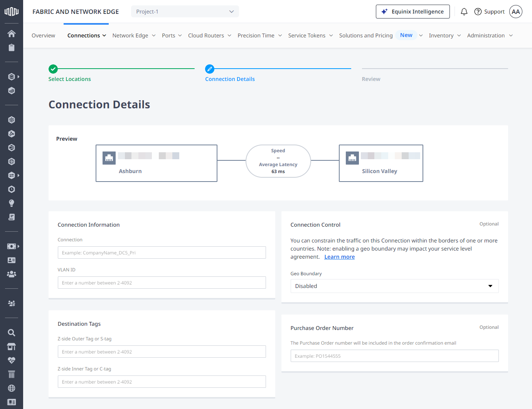The width and height of the screenshot is (532, 409).
Task: Click the AA user avatar
Action: coord(516,12)
